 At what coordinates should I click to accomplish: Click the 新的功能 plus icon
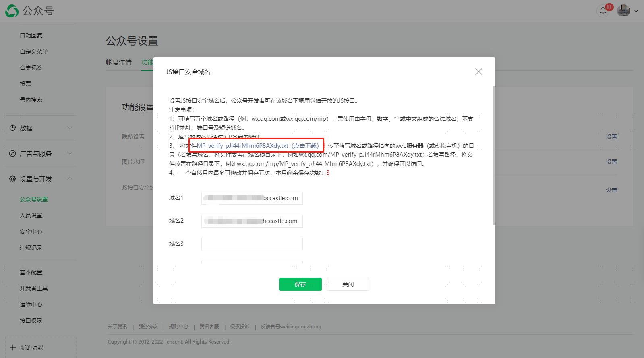pyautogui.click(x=13, y=348)
